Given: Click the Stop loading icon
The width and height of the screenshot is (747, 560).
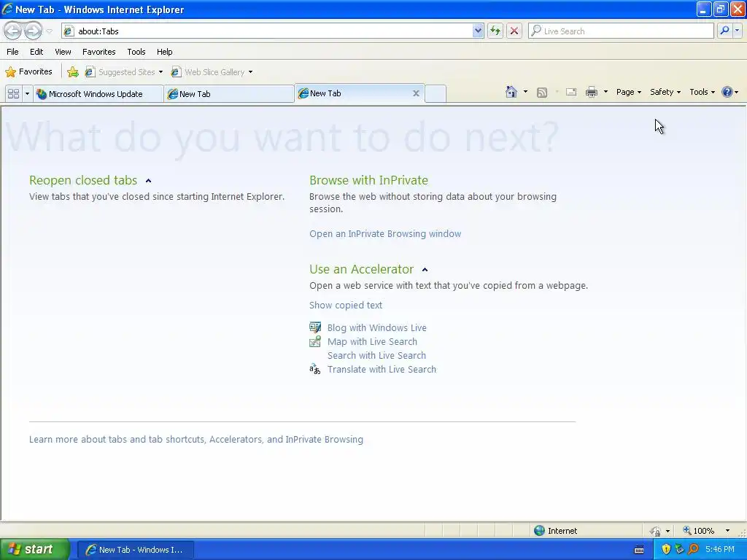Looking at the screenshot, I should point(514,31).
